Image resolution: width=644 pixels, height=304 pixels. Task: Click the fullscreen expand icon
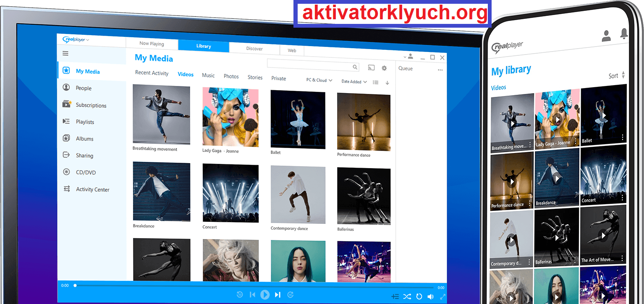442,296
